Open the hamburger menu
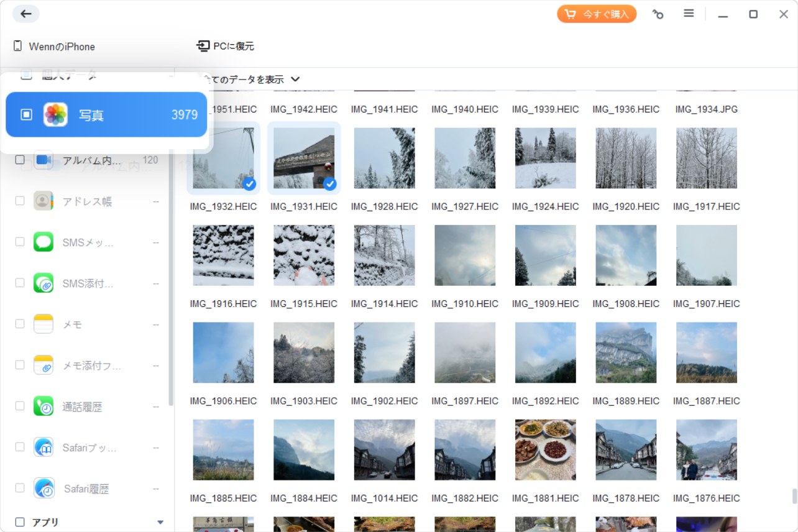 (689, 14)
